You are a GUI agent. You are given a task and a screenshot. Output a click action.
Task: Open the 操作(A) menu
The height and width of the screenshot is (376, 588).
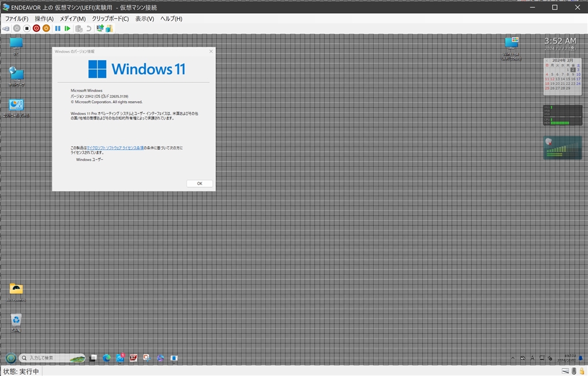(x=44, y=18)
